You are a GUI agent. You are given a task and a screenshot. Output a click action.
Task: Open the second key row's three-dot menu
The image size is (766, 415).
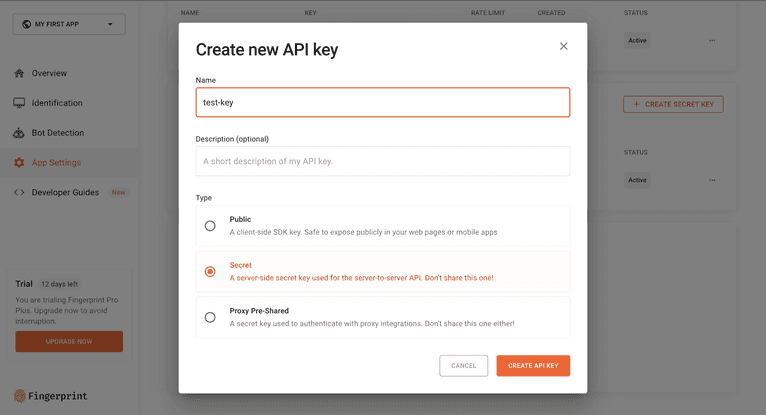point(712,180)
